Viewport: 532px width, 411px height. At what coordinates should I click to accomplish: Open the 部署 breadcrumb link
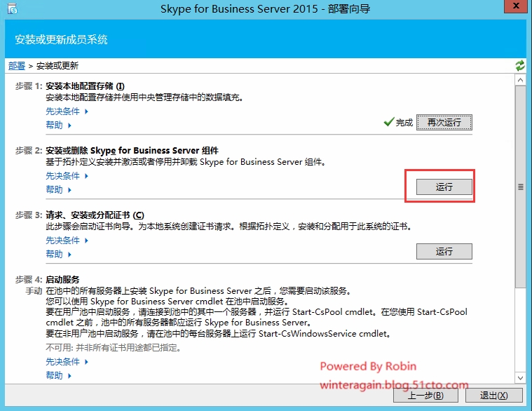pyautogui.click(x=17, y=65)
